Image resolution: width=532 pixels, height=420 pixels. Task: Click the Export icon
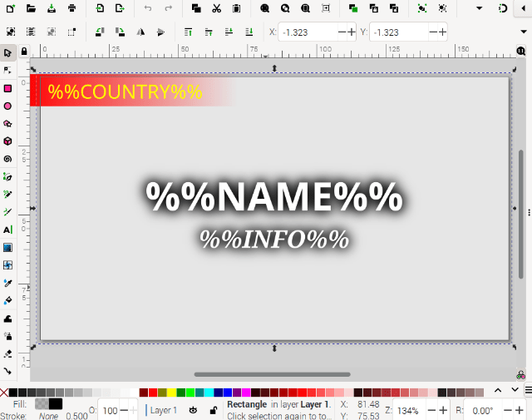pos(120,8)
